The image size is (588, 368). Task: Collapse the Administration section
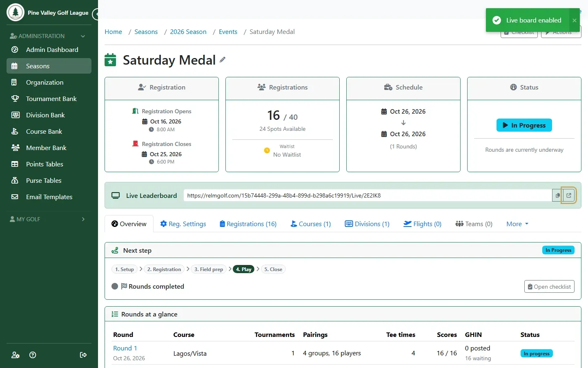[47, 36]
